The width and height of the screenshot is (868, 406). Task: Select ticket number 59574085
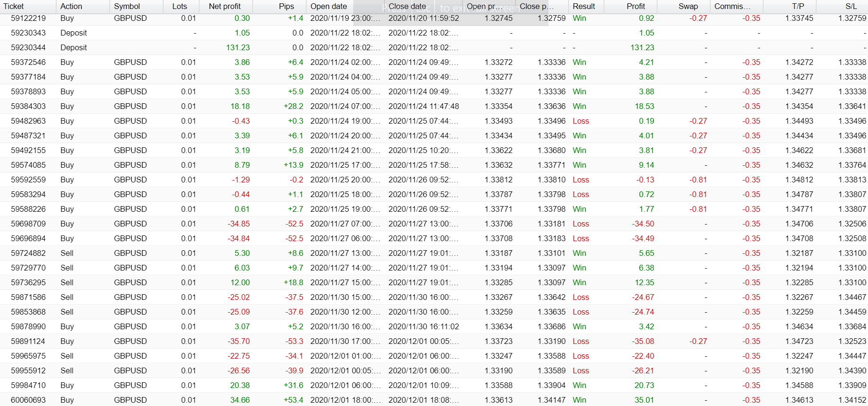(28, 165)
